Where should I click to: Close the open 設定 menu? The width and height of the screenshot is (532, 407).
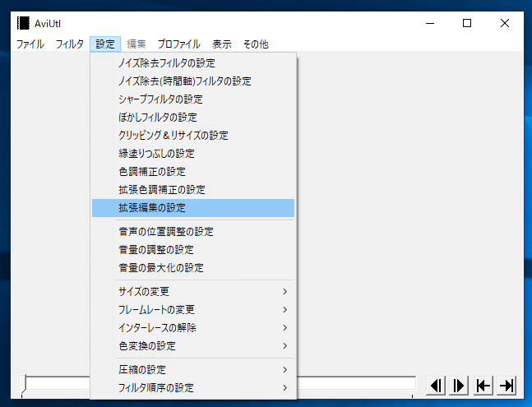105,44
